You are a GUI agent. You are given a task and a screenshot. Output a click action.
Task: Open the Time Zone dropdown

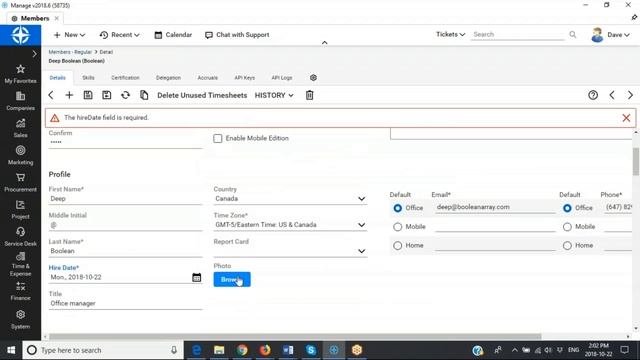pos(290,225)
